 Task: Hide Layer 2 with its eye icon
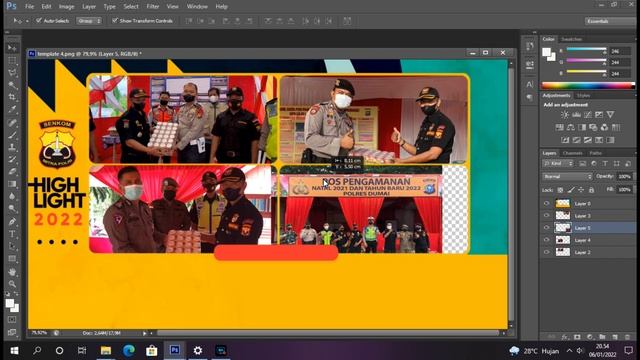[x=547, y=252]
